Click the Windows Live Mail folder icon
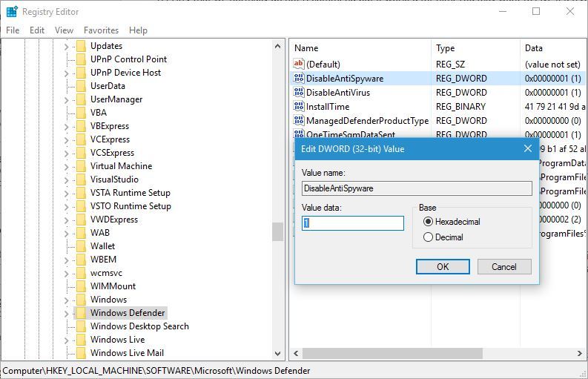 click(x=81, y=353)
